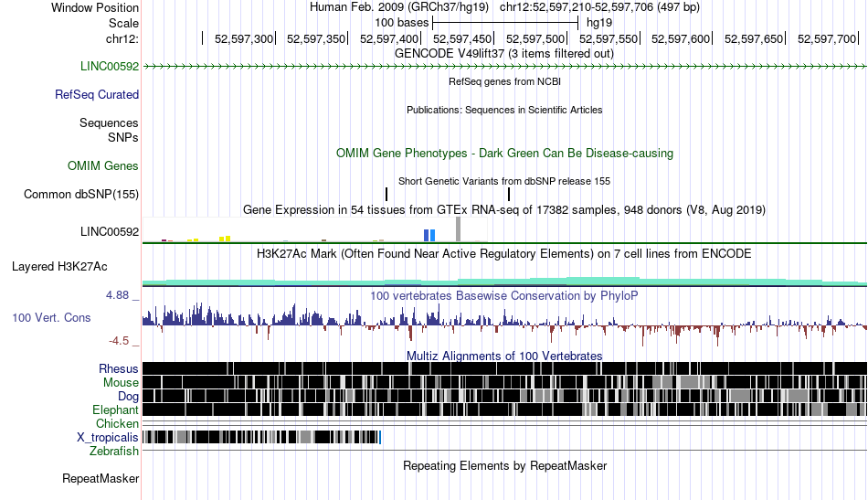Viewport: 868px width, 500px height.
Task: Click the second dbSNP variant marker
Action: click(x=509, y=195)
